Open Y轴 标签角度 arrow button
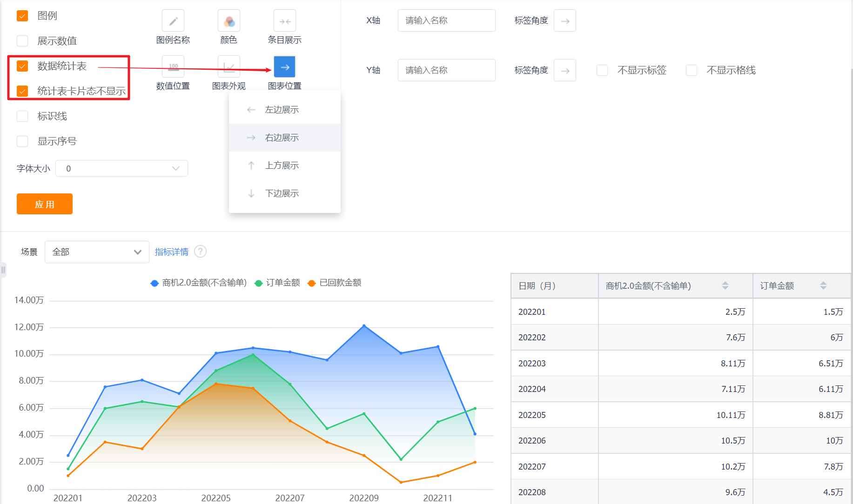The image size is (853, 504). (565, 71)
